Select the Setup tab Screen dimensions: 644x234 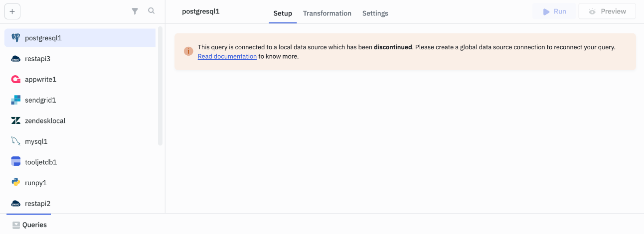pos(283,13)
